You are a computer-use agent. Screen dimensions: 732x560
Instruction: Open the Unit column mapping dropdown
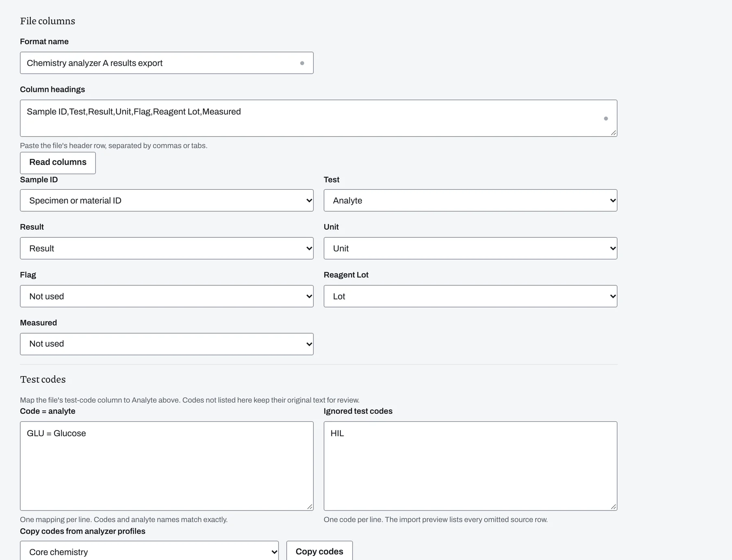[x=471, y=248]
